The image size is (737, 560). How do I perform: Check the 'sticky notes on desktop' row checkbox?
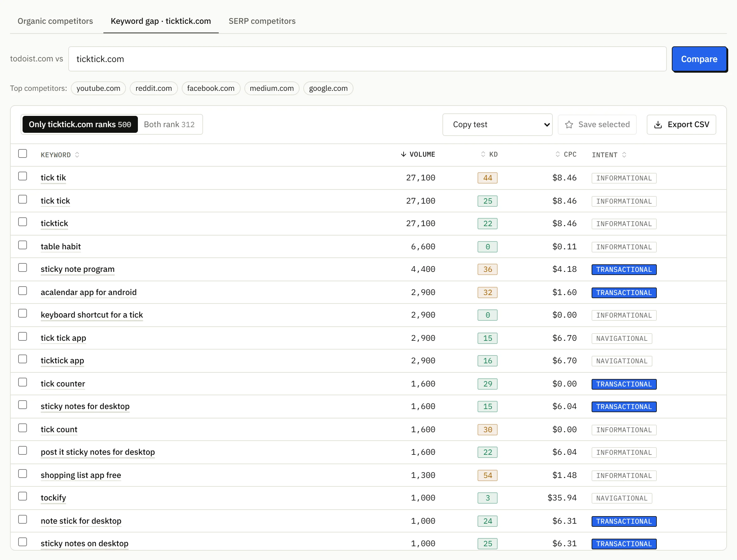(23, 542)
